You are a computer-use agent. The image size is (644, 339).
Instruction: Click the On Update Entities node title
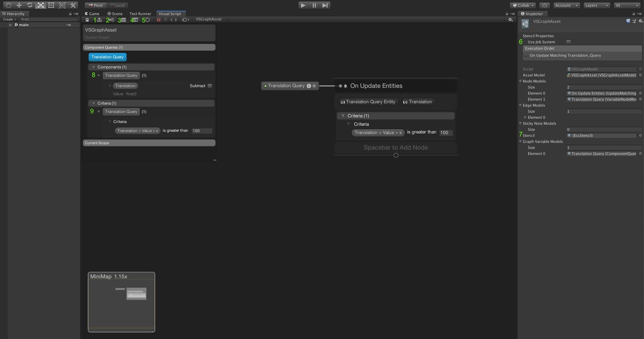[376, 86]
